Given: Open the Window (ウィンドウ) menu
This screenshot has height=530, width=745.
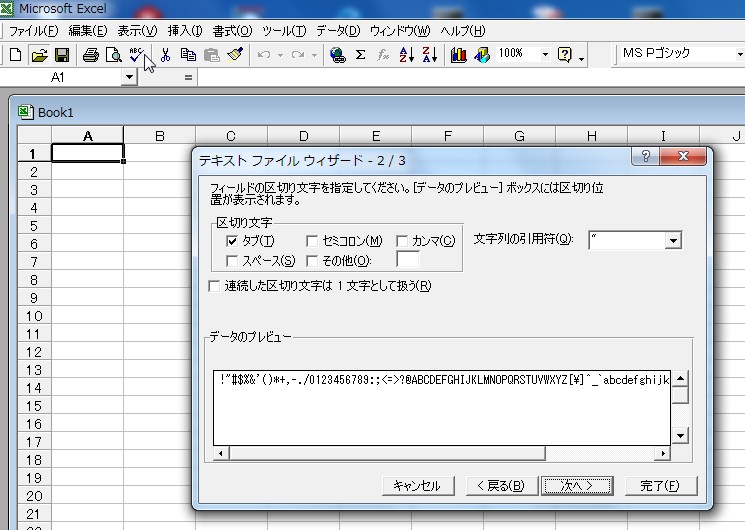Looking at the screenshot, I should click(x=400, y=31).
